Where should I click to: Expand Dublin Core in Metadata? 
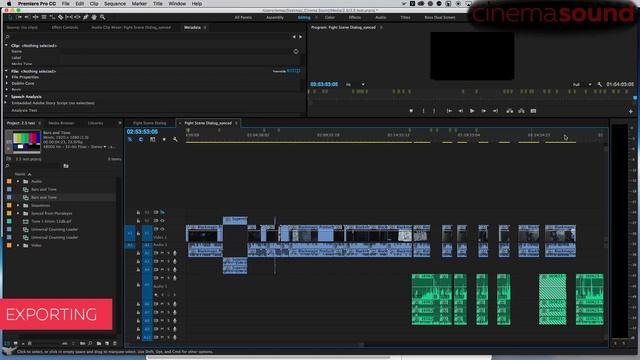pyautogui.click(x=7, y=83)
